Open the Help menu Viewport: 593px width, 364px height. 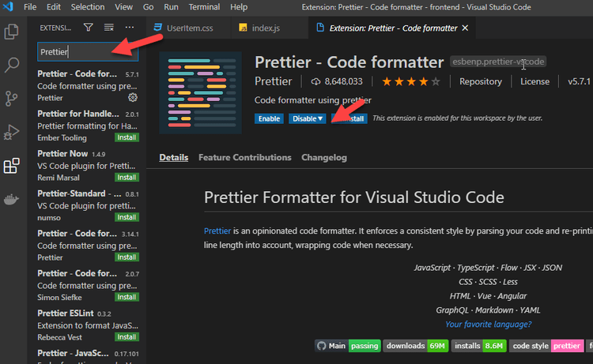(239, 7)
